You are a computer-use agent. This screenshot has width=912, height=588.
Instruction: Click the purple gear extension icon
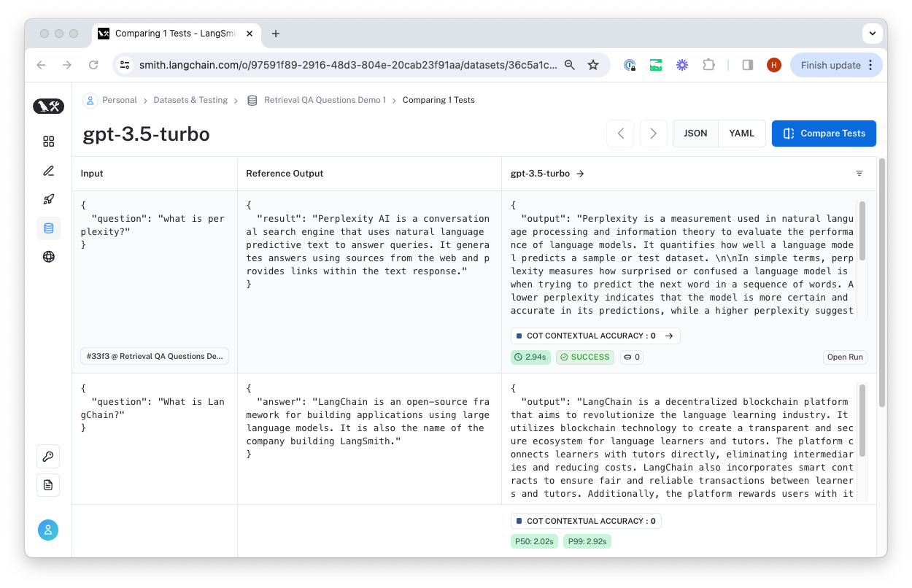click(x=682, y=65)
